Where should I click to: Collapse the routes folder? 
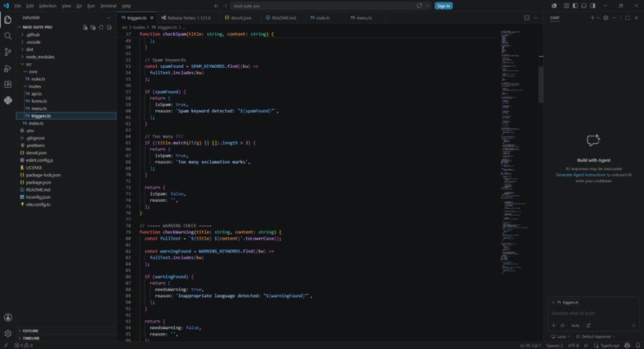click(66, 86)
